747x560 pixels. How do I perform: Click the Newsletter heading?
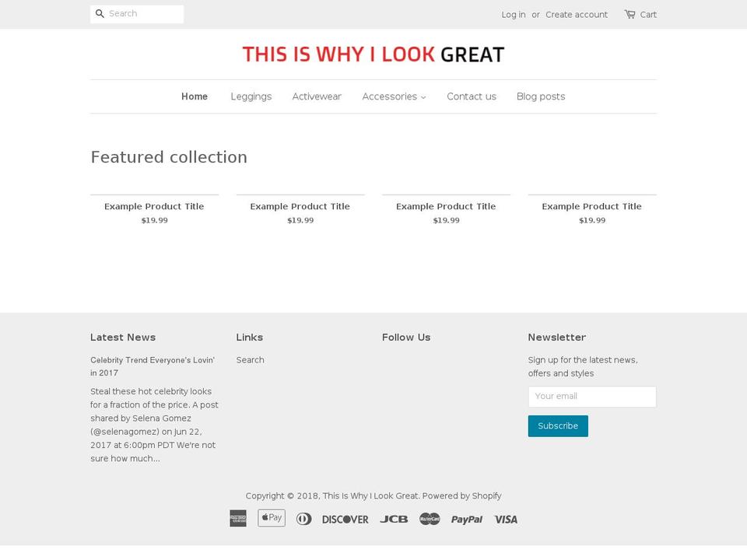point(557,337)
